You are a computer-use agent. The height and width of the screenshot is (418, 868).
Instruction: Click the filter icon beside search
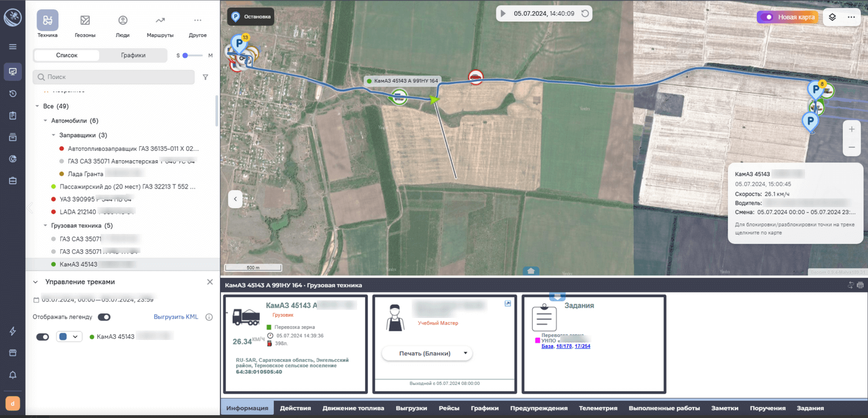[x=205, y=77]
